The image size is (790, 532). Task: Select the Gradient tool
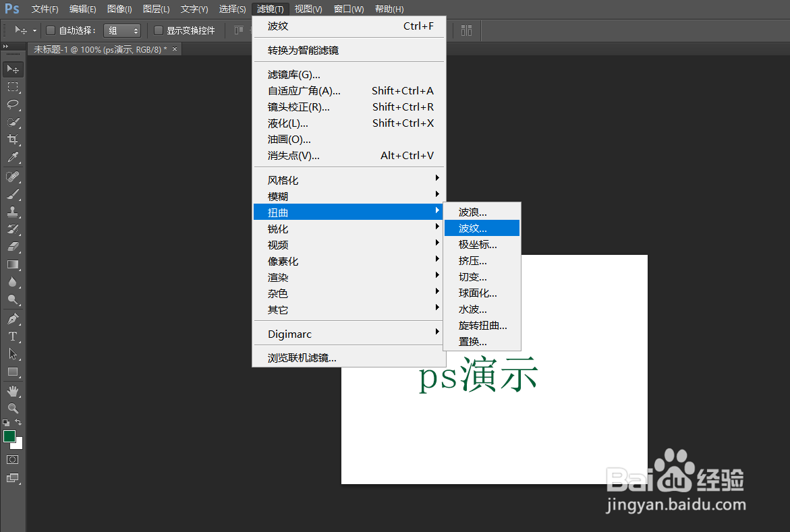point(13,264)
